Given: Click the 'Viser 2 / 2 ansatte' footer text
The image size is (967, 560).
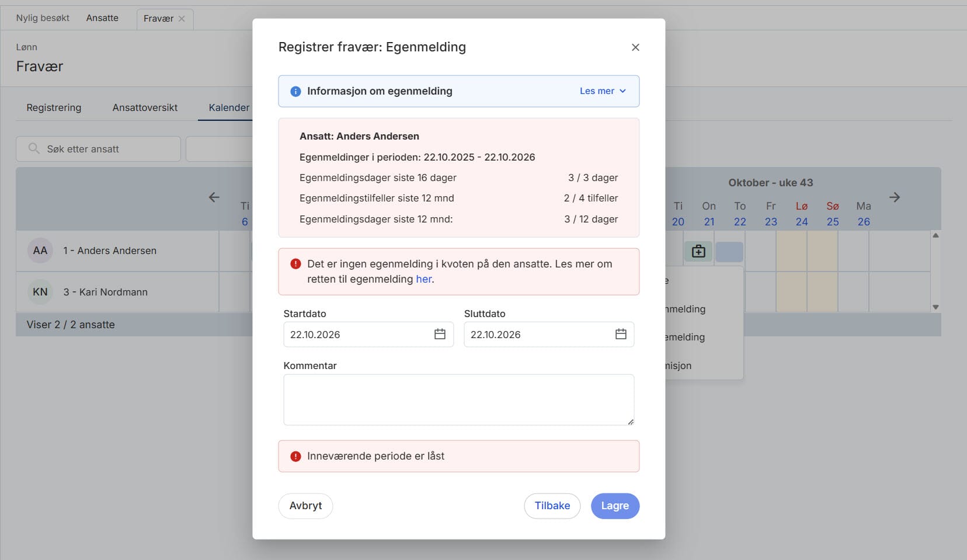Looking at the screenshot, I should (71, 325).
